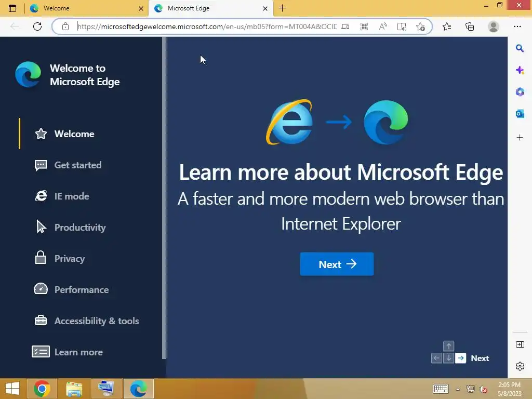Close the Welcome tab
The height and width of the screenshot is (399, 532).
pos(141,8)
